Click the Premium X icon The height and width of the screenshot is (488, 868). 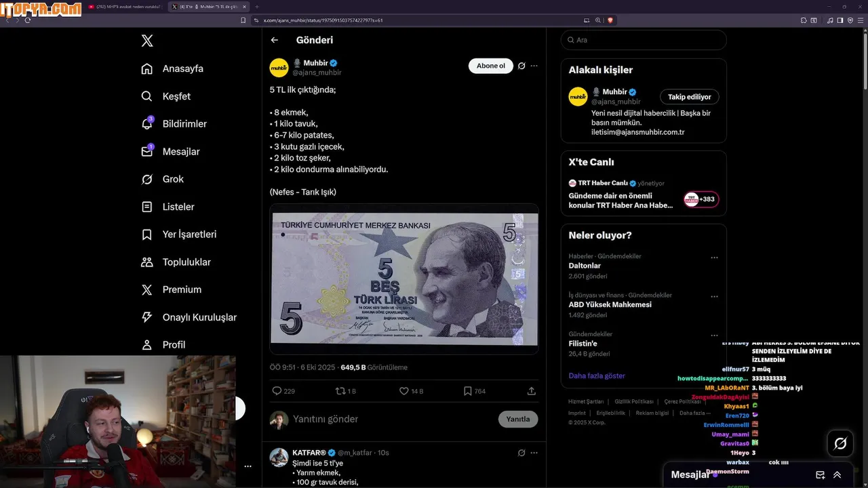click(x=146, y=289)
